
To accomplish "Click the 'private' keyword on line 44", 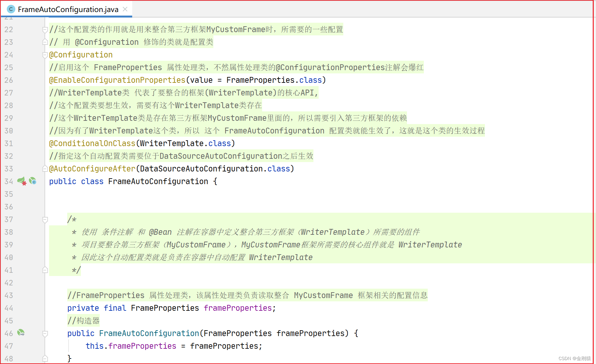I will (83, 308).
